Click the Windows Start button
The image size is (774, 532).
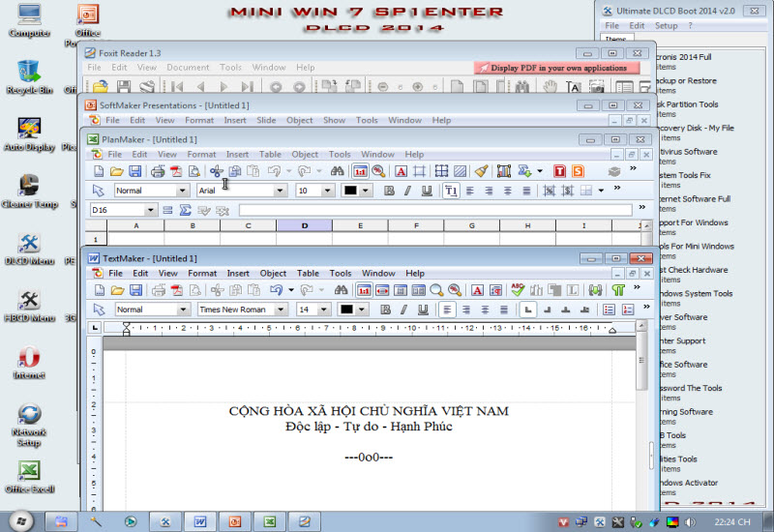point(20,520)
